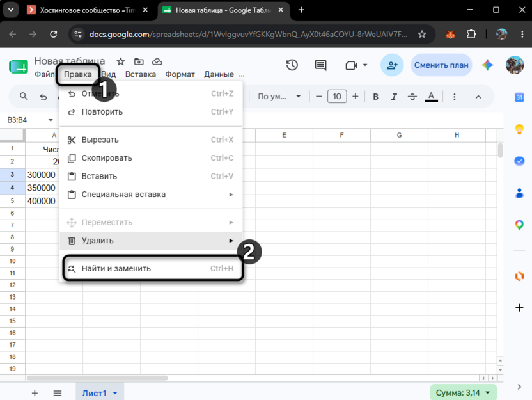This screenshot has width=532, height=400.
Task: Toggle strikethrough formatting
Action: 412,97
